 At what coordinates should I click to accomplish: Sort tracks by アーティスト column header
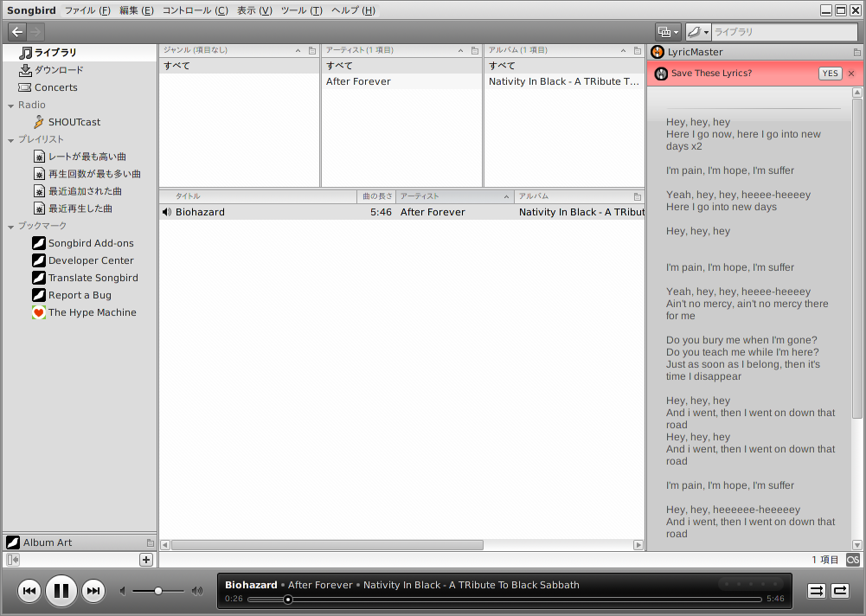pos(455,196)
